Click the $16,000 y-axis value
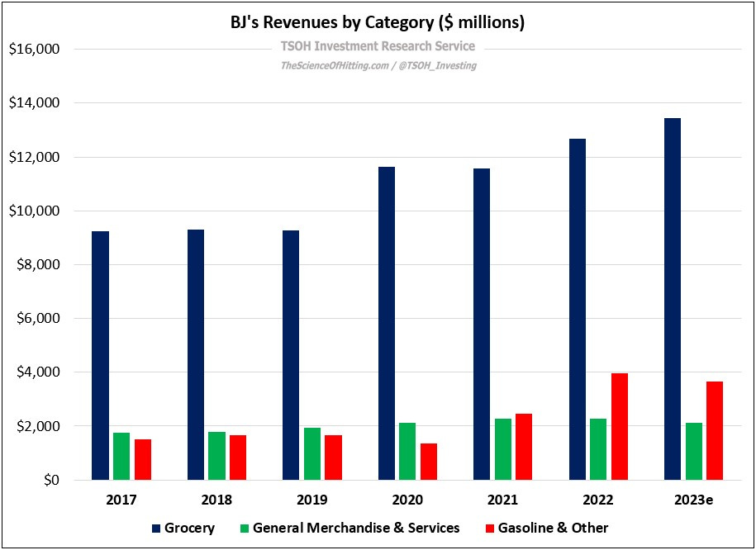The width and height of the screenshot is (756, 550). coord(34,50)
